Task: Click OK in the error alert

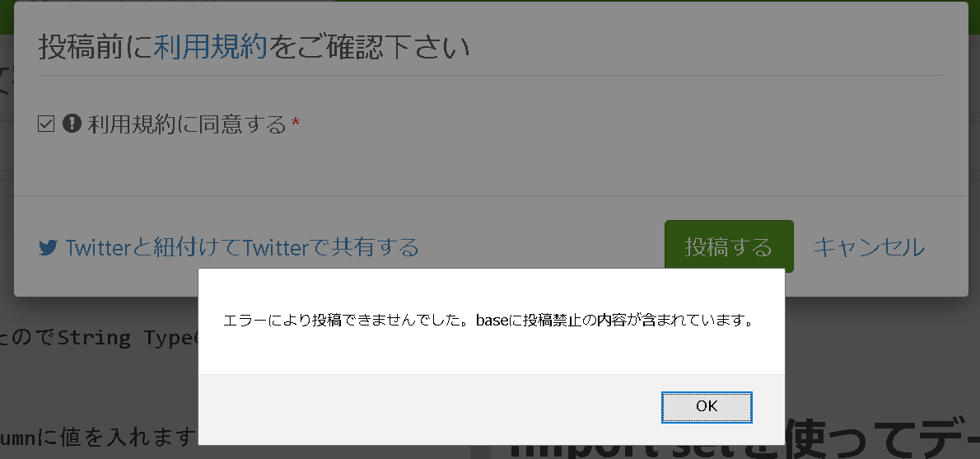Action: (707, 407)
